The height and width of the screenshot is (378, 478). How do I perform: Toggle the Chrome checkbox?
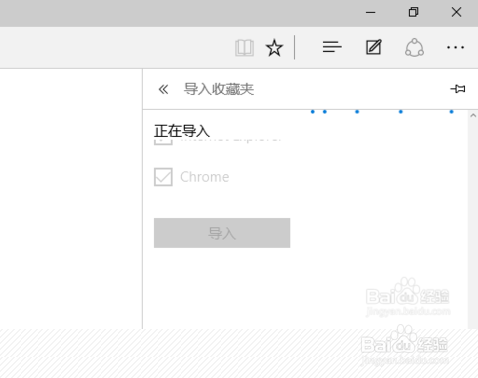click(163, 177)
